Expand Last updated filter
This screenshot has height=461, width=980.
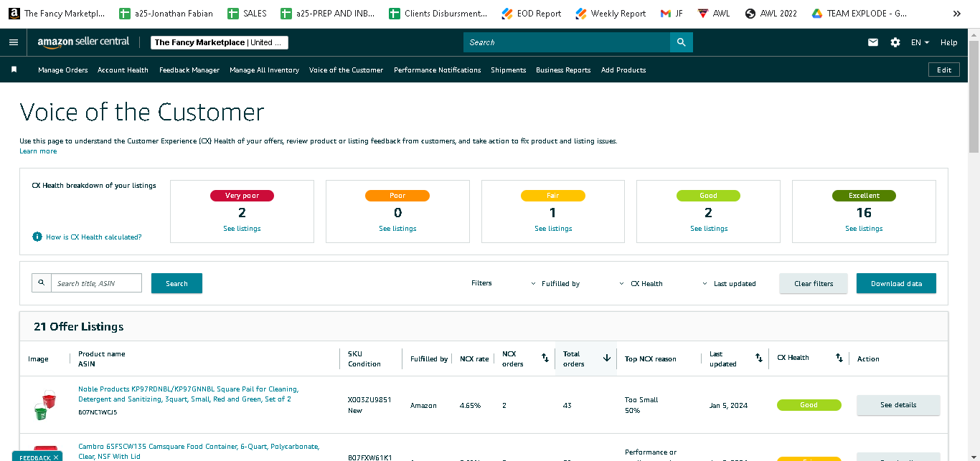pyautogui.click(x=729, y=283)
